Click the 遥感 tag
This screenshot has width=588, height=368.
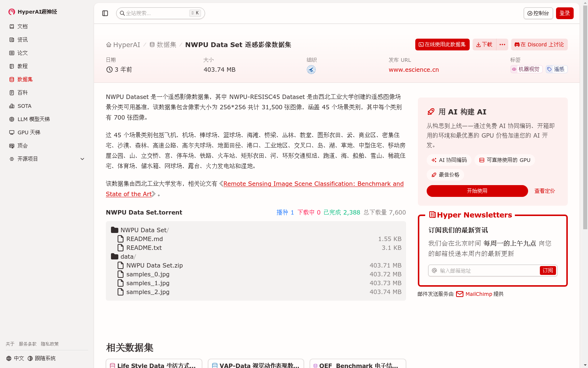(x=556, y=69)
